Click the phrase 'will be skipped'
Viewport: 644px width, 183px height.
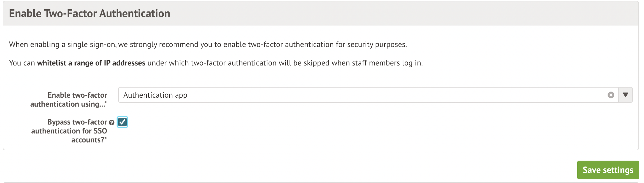click(x=304, y=63)
